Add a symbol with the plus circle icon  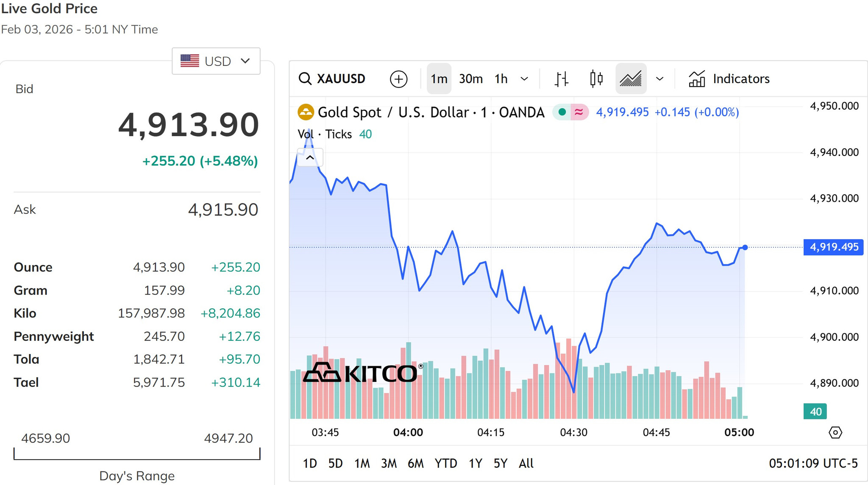[398, 79]
